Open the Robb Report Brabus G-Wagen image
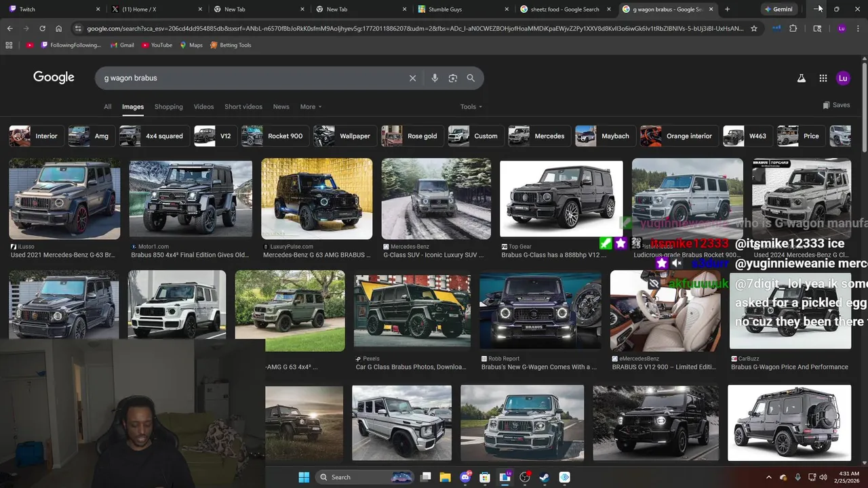Viewport: 868px width, 488px height. click(x=540, y=309)
